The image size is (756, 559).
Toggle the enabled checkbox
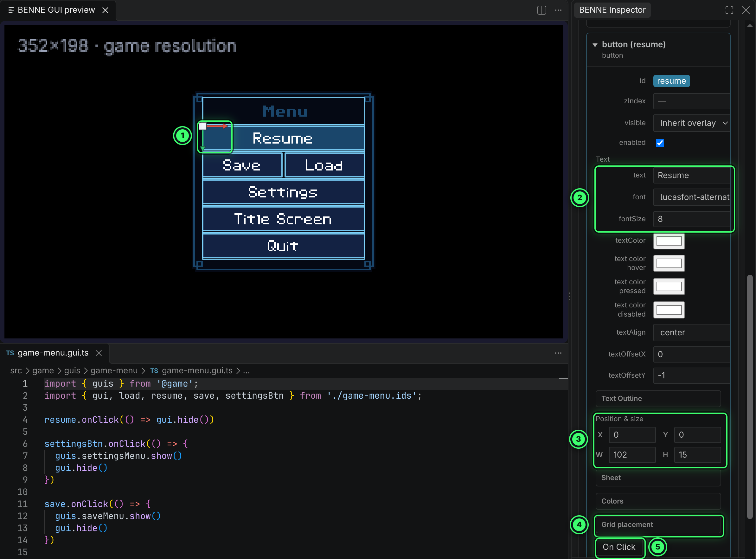(660, 143)
